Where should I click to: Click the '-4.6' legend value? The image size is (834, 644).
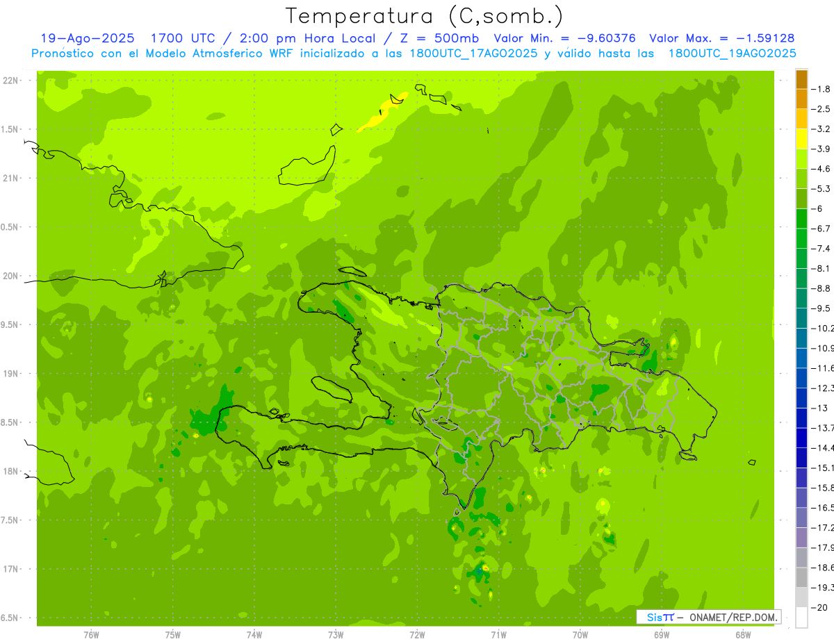[x=821, y=169]
